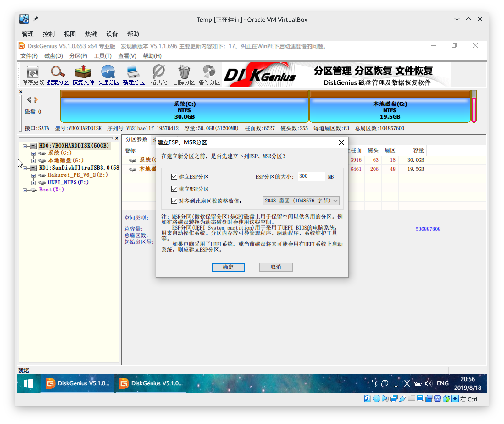Select Boot(X:) in the tree

click(52, 190)
